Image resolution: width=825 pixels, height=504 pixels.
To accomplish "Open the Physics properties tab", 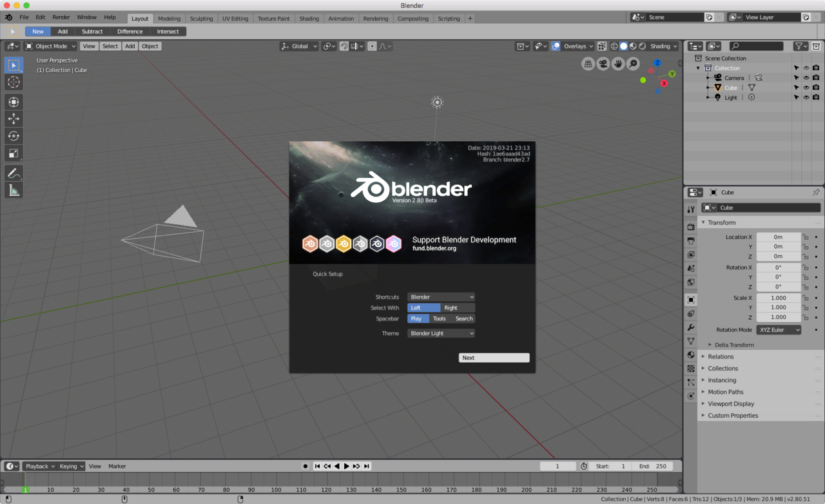I will coord(691,396).
